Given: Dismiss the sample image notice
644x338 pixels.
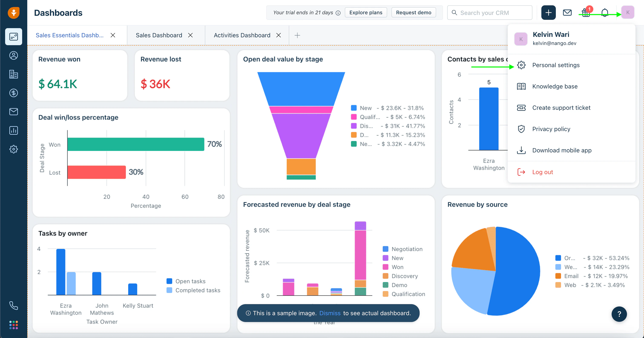Looking at the screenshot, I should click(330, 313).
